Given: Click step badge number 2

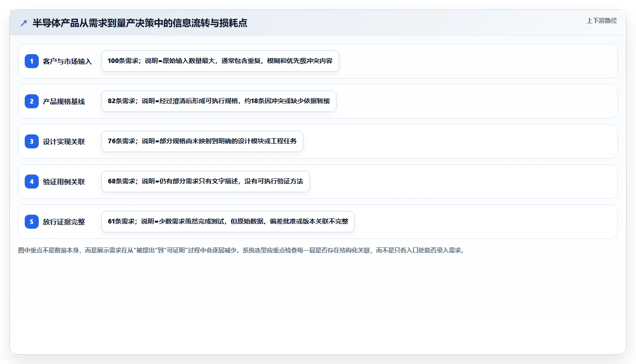Looking at the screenshot, I should (32, 101).
